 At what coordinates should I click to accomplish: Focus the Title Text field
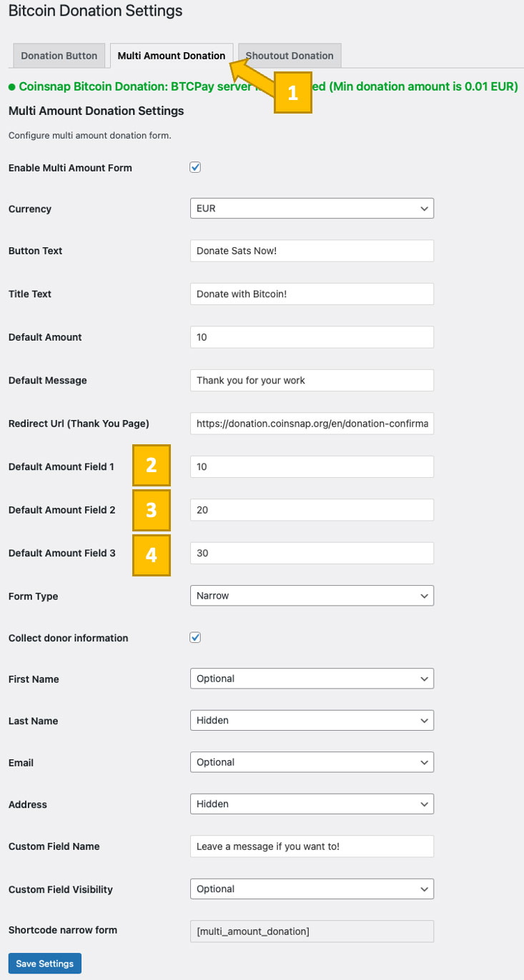coord(312,294)
